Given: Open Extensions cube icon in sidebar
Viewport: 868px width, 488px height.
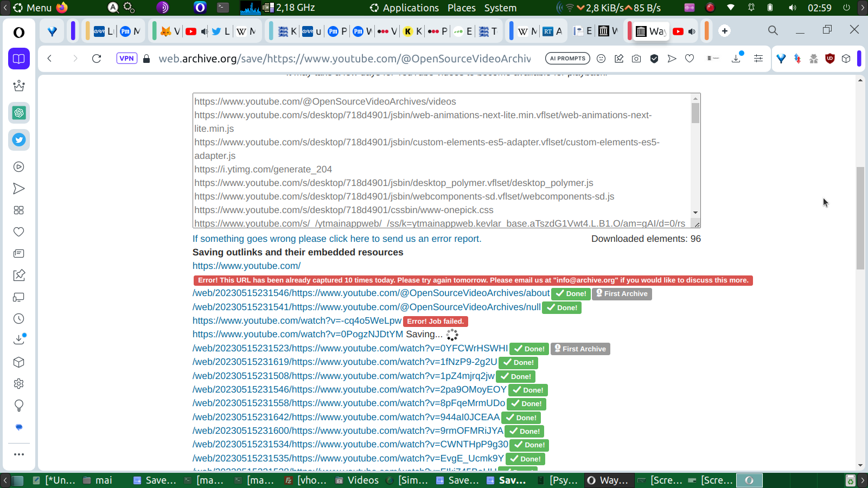Looking at the screenshot, I should coord(19,362).
